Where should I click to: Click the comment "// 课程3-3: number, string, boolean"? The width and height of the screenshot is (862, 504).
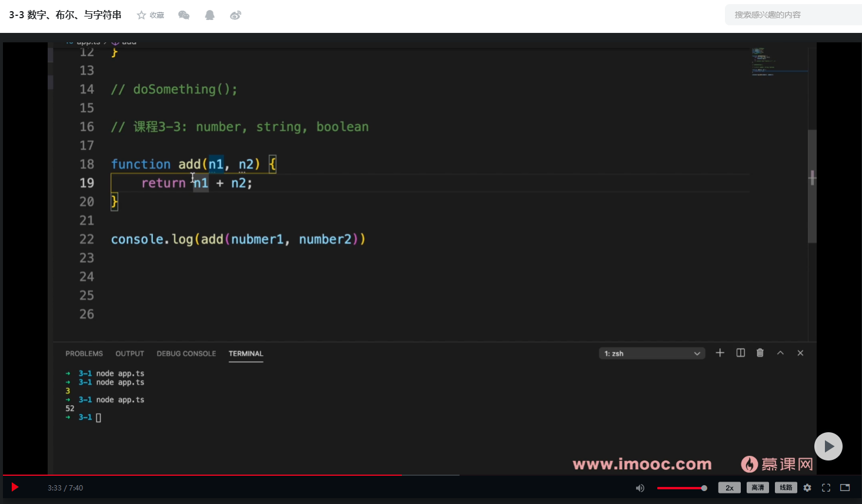(x=240, y=127)
